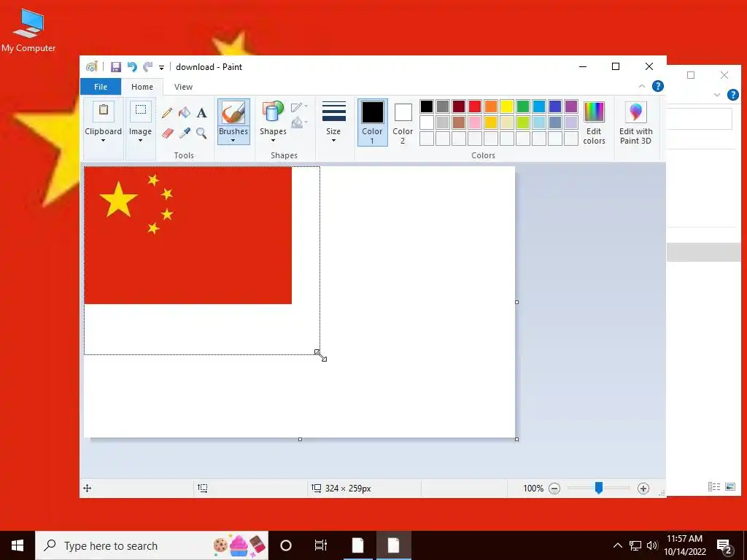
Task: Click the Redo arrow in title bar
Action: [147, 67]
